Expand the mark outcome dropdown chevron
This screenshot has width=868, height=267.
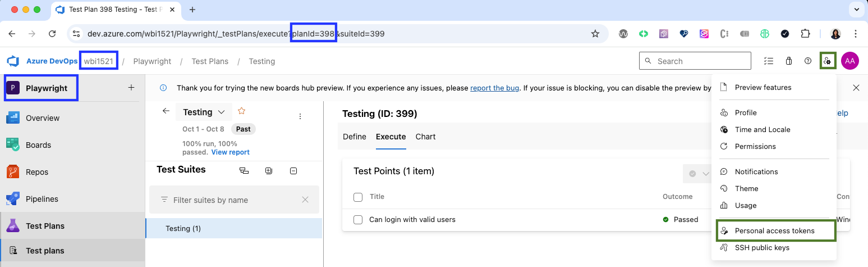coord(706,174)
